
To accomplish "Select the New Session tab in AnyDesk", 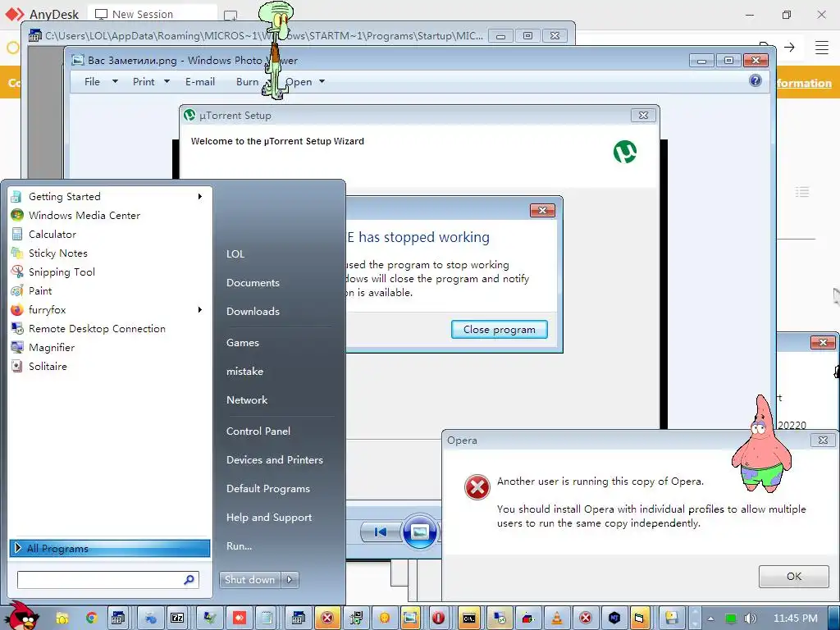I will click(x=152, y=15).
